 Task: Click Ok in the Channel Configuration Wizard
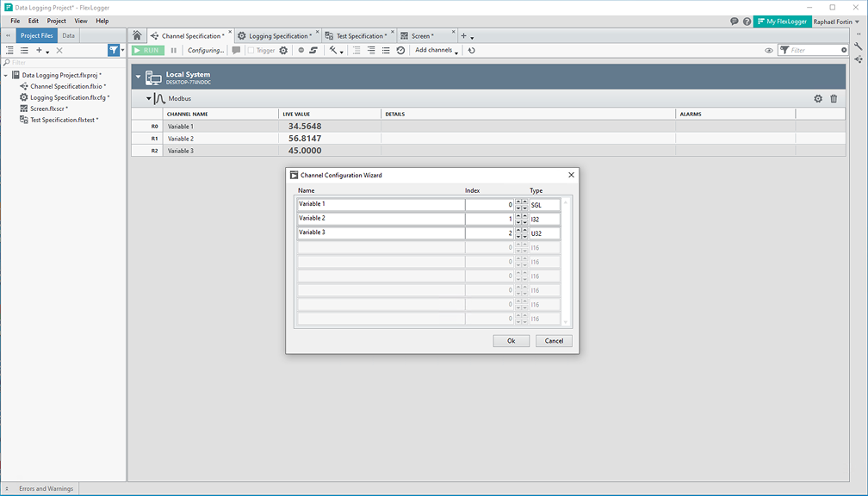coord(511,341)
